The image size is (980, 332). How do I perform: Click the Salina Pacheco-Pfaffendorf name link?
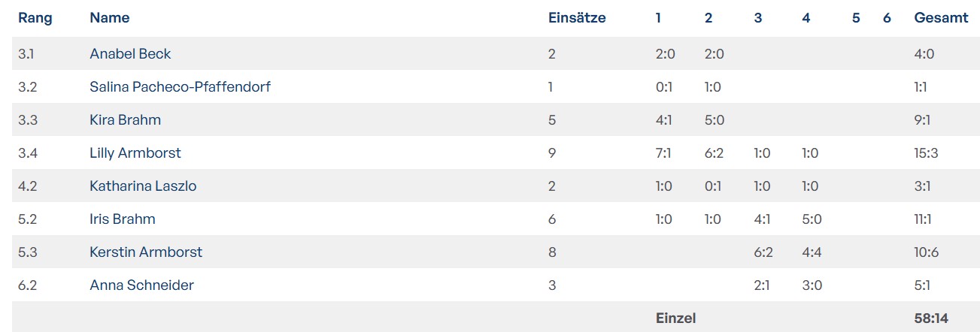click(180, 87)
